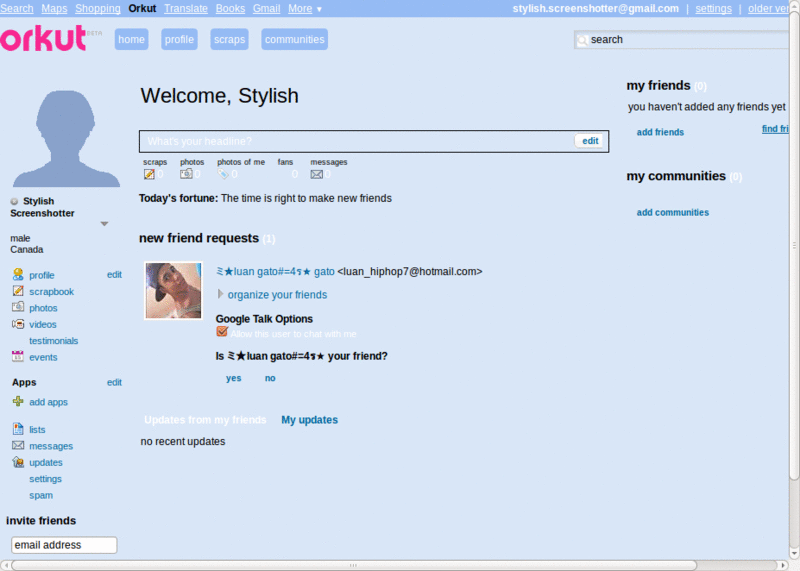Open the profile tab in header
The height and width of the screenshot is (571, 800).
click(179, 39)
